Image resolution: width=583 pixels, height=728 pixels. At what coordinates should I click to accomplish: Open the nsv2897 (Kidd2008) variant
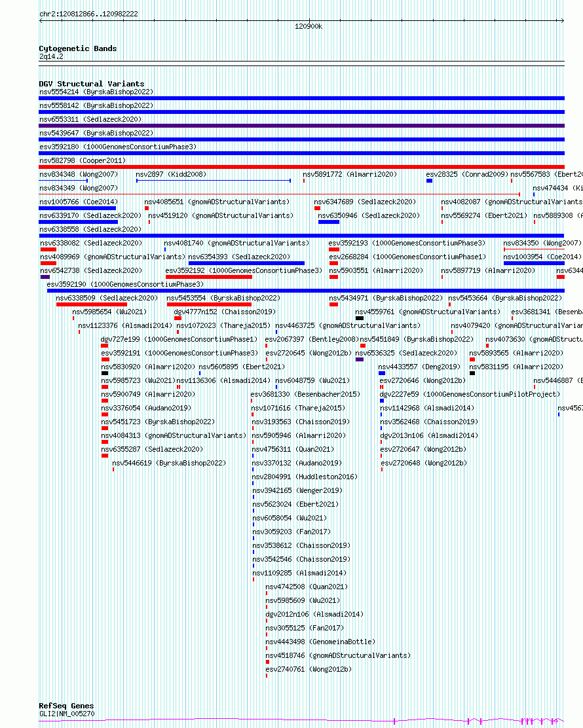pyautogui.click(x=171, y=174)
